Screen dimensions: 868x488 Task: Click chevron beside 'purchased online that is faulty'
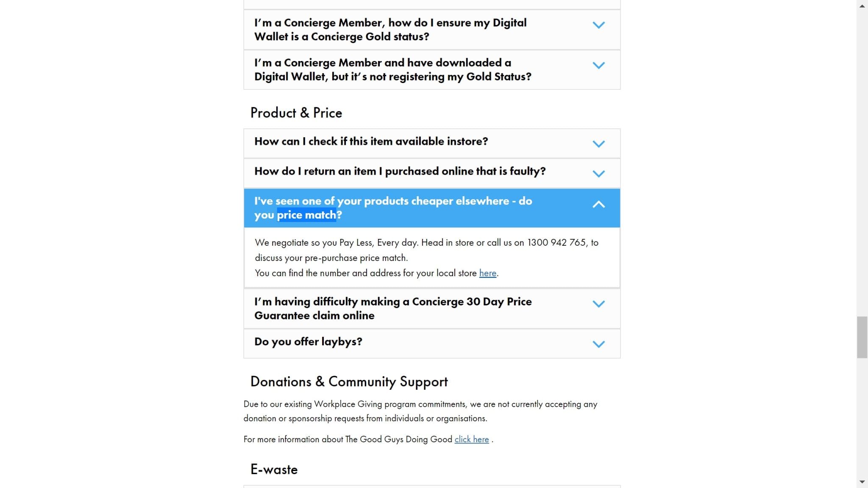click(x=598, y=174)
